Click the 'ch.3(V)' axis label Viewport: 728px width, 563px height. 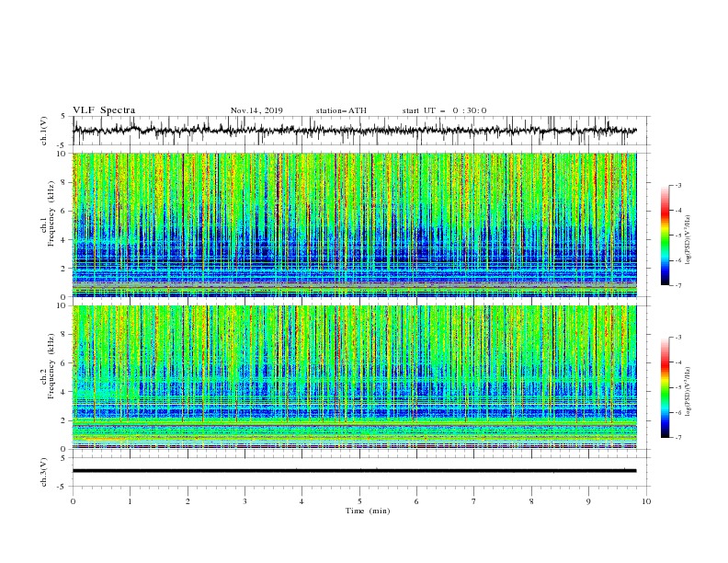coord(44,472)
